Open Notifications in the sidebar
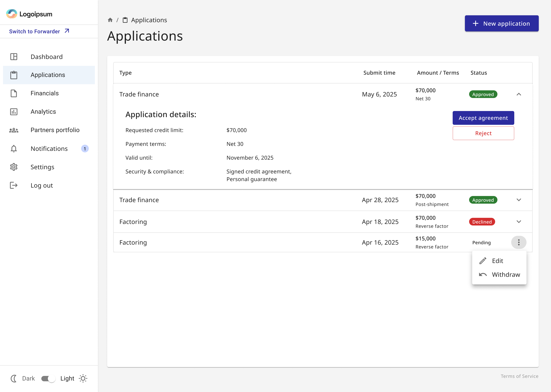 pos(49,149)
